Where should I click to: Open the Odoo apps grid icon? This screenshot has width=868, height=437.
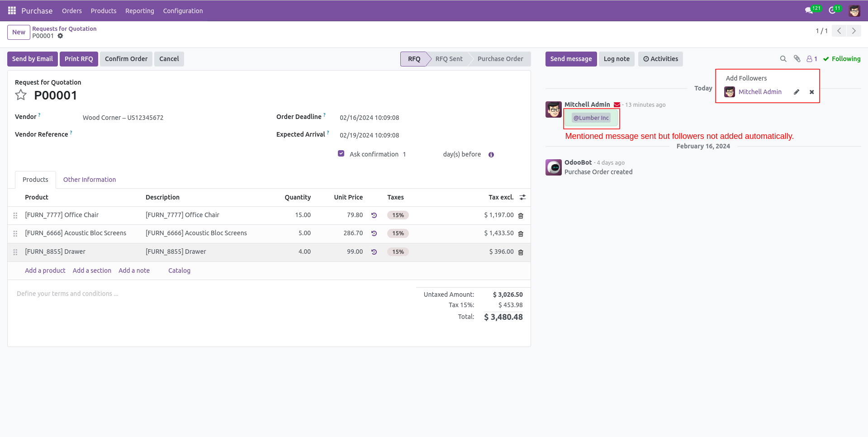11,10
